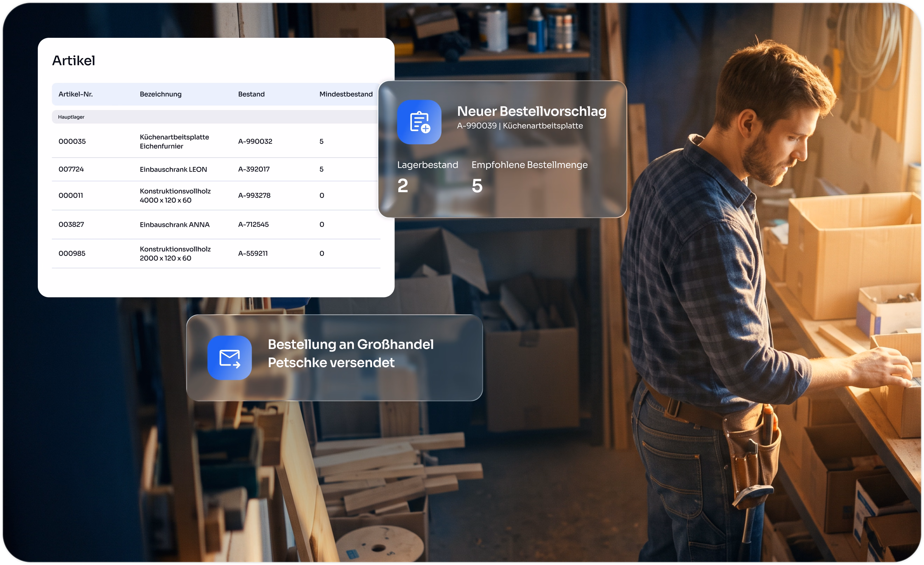Click value A-993278 in the table

[254, 195]
